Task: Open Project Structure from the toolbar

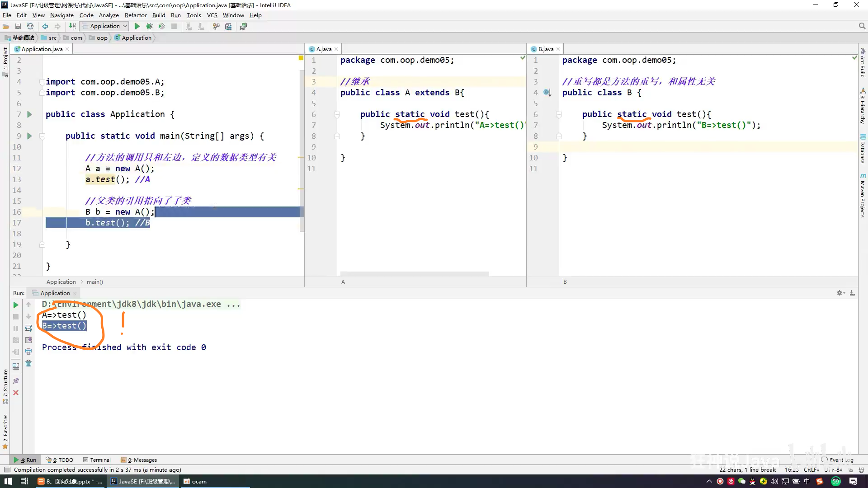Action: click(x=228, y=26)
